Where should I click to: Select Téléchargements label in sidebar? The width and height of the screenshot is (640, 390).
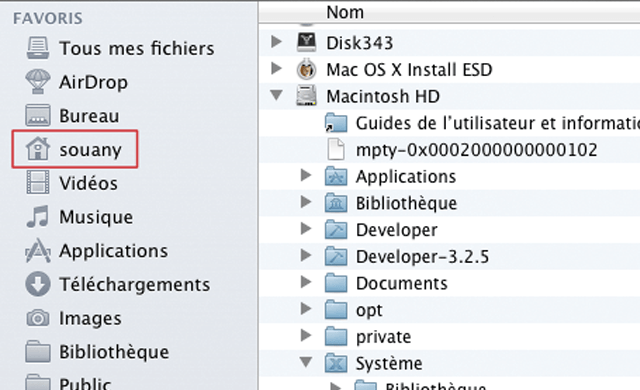(135, 284)
